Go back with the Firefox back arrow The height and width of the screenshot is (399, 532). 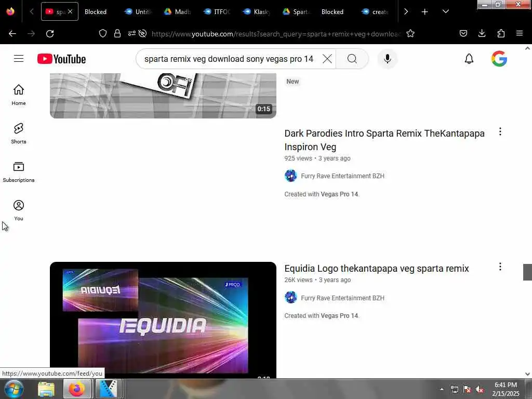tap(12, 34)
